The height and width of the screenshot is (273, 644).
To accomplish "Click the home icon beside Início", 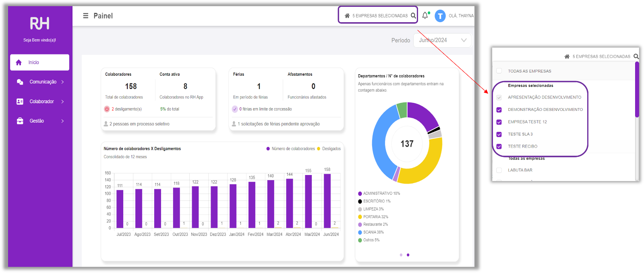I will click(19, 63).
